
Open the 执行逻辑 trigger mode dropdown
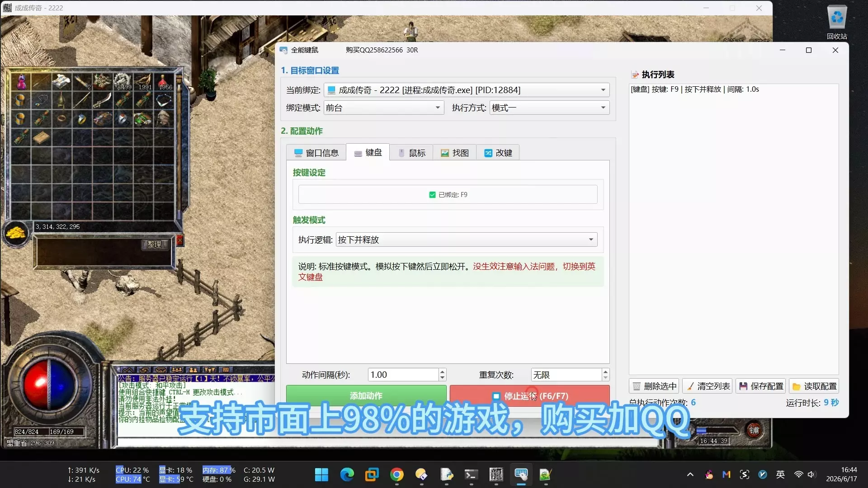coord(467,239)
